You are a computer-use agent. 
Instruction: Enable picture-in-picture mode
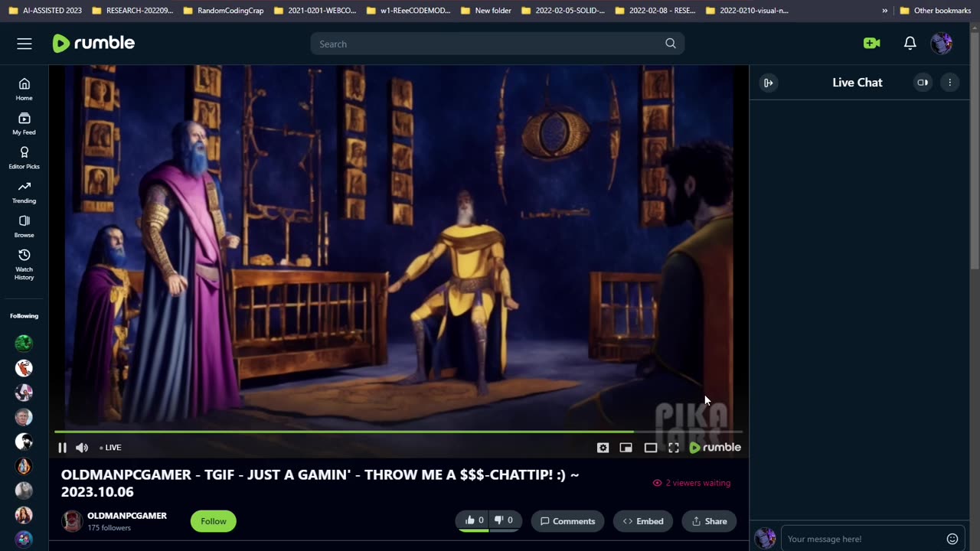pyautogui.click(x=626, y=448)
